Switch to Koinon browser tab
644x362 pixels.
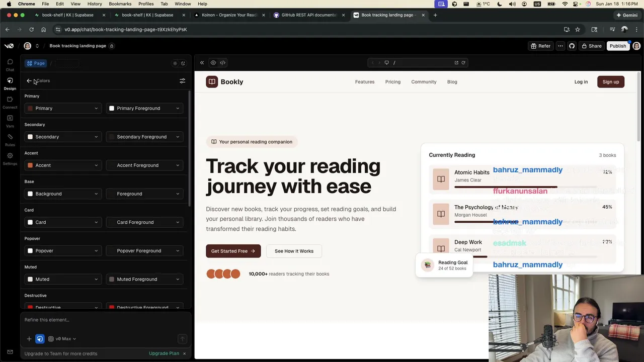click(229, 15)
